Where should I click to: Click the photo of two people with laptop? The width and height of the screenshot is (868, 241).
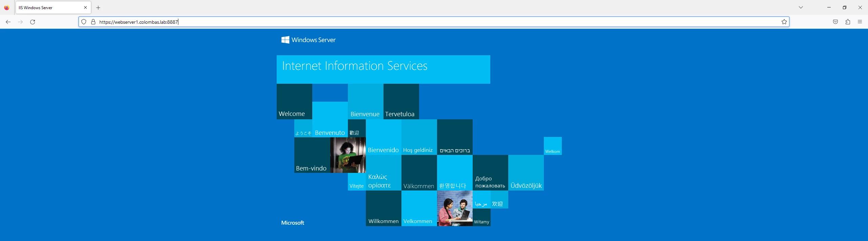pos(455,208)
